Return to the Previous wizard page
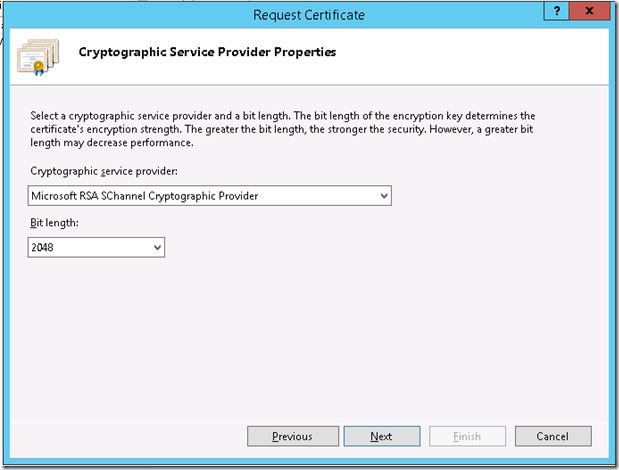 click(293, 436)
